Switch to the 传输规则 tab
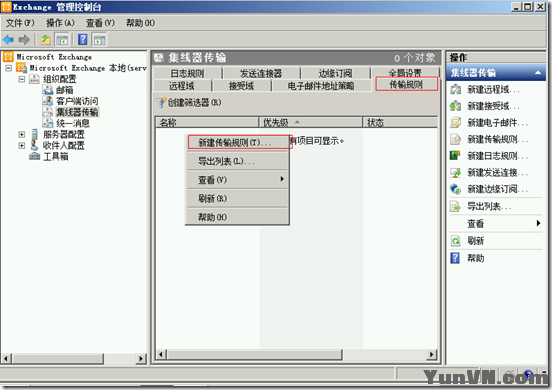 [x=406, y=84]
